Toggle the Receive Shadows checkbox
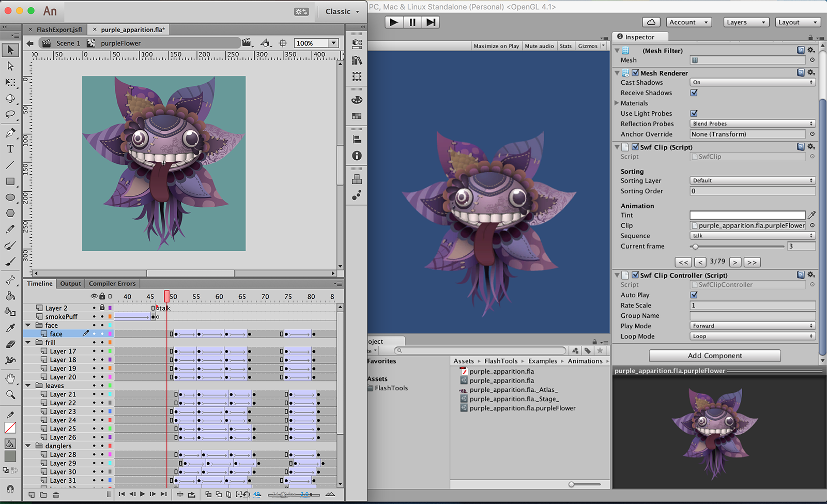The height and width of the screenshot is (504, 827). (694, 93)
